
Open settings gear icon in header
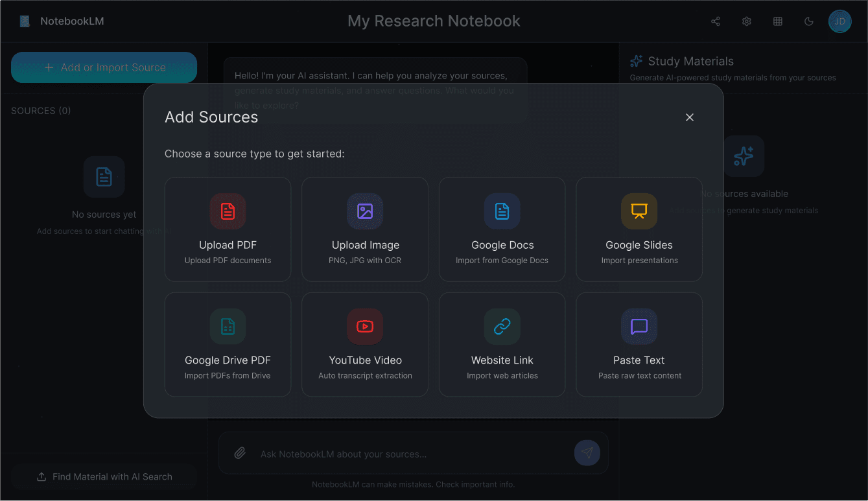(x=747, y=21)
